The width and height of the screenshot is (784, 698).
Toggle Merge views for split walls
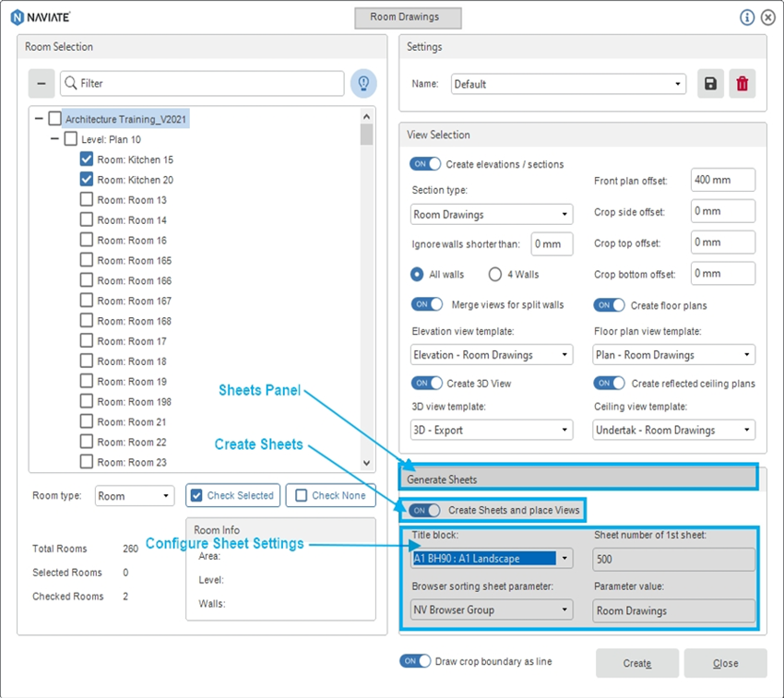(x=427, y=304)
